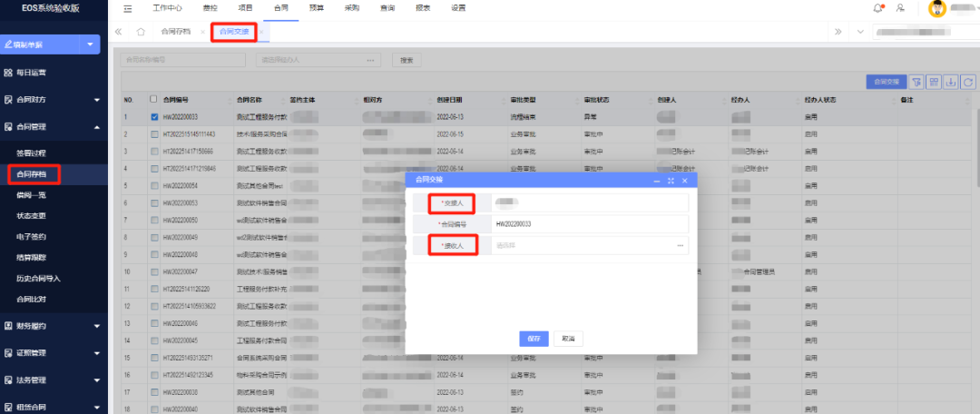Check the HW202200050 row checkbox

click(x=153, y=220)
